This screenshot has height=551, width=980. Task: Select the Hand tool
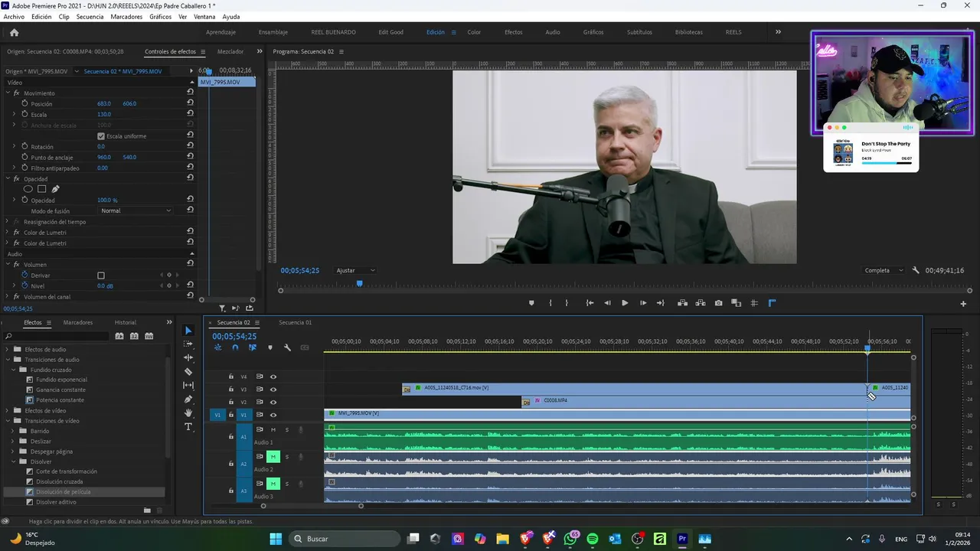[188, 413]
